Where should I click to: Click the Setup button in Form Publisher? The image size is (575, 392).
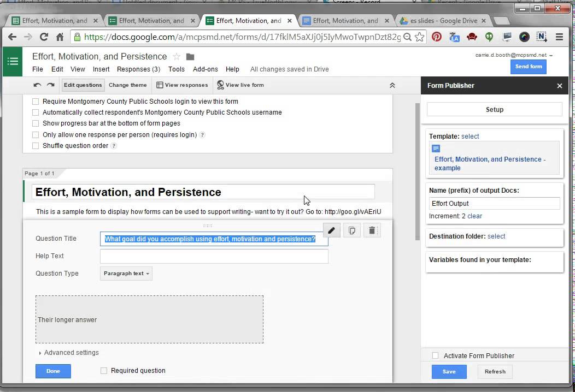495,110
